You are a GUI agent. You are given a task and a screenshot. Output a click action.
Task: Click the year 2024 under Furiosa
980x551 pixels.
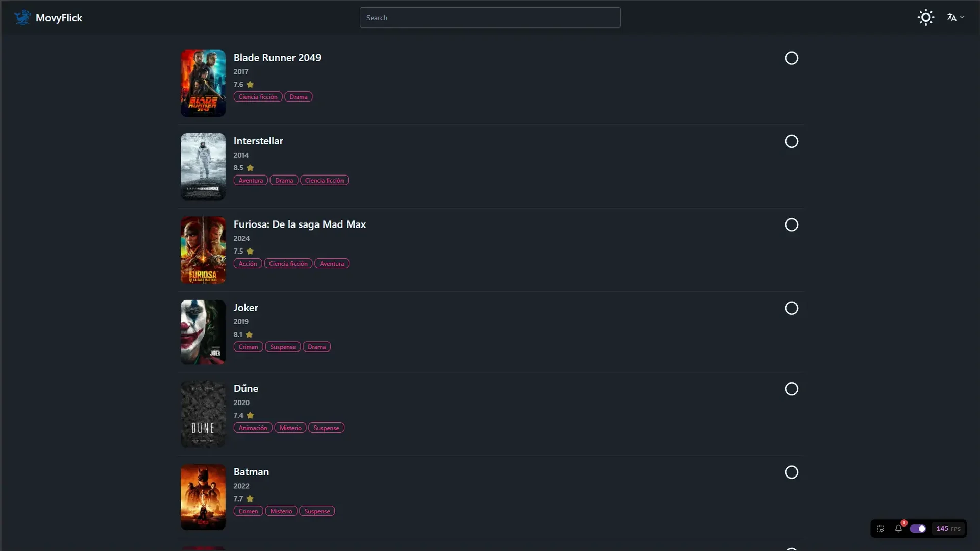click(x=241, y=239)
